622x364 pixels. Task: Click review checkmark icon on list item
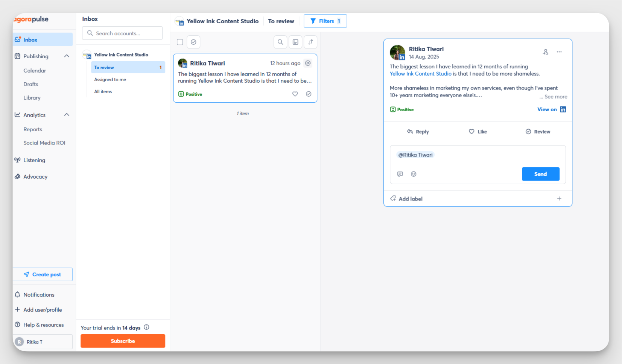click(309, 94)
